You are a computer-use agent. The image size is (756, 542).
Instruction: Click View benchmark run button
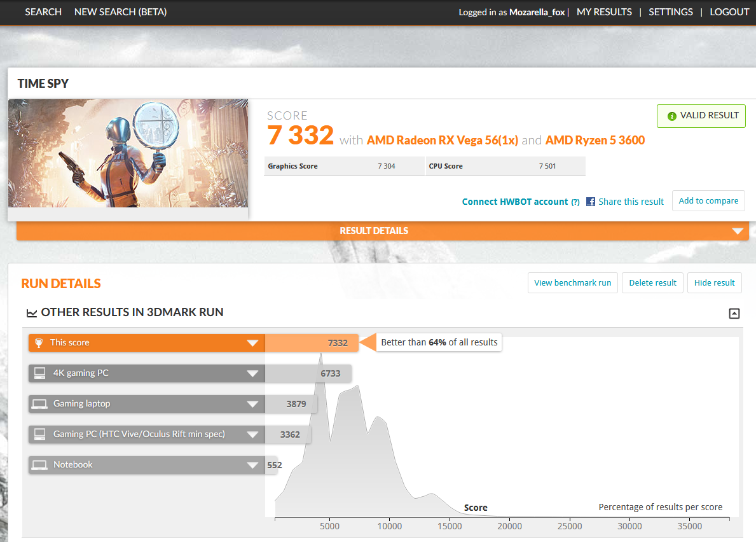tap(572, 282)
